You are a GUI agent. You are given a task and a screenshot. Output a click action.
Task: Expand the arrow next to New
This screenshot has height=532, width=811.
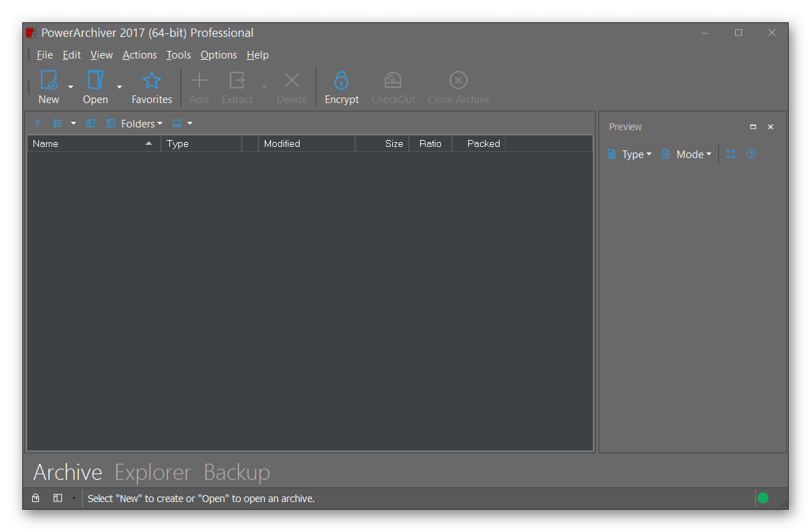pyautogui.click(x=71, y=87)
